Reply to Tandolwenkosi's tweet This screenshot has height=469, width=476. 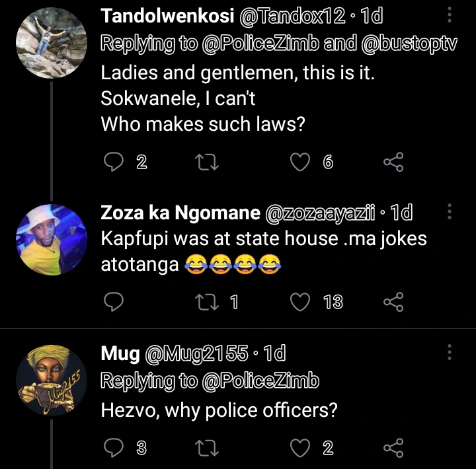click(115, 162)
